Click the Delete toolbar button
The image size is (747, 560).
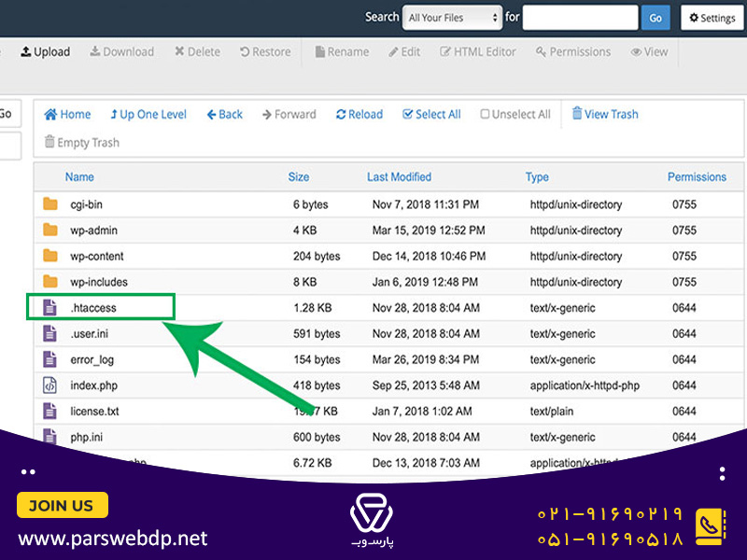coord(197,51)
